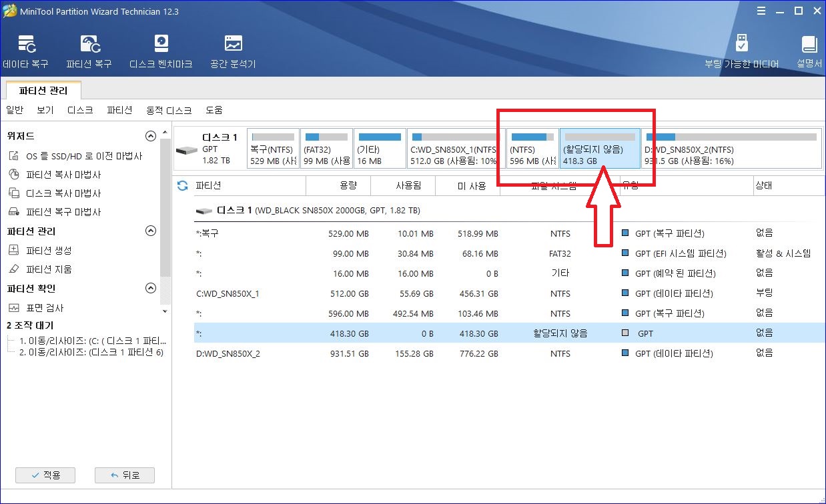Select (FAT32) 99 MB block in disk map
The width and height of the screenshot is (826, 504).
[327, 148]
